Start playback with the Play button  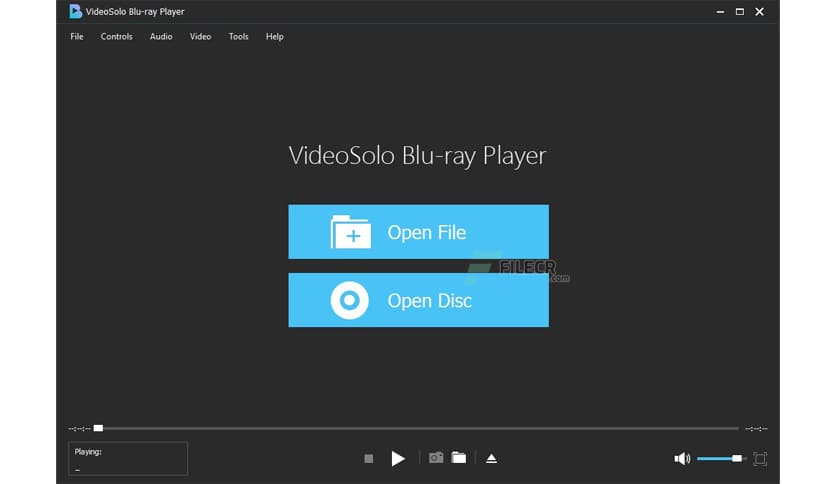(x=398, y=458)
